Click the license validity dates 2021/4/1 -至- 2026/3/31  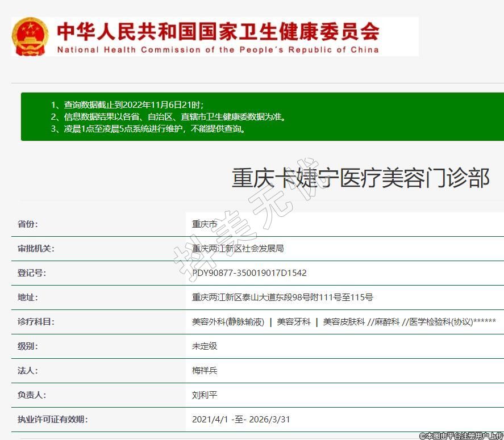tap(241, 420)
